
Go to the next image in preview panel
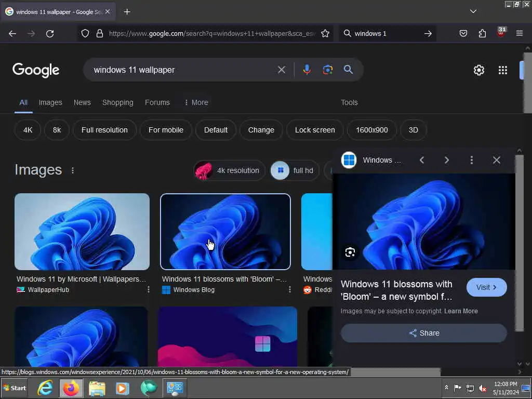[x=446, y=160]
